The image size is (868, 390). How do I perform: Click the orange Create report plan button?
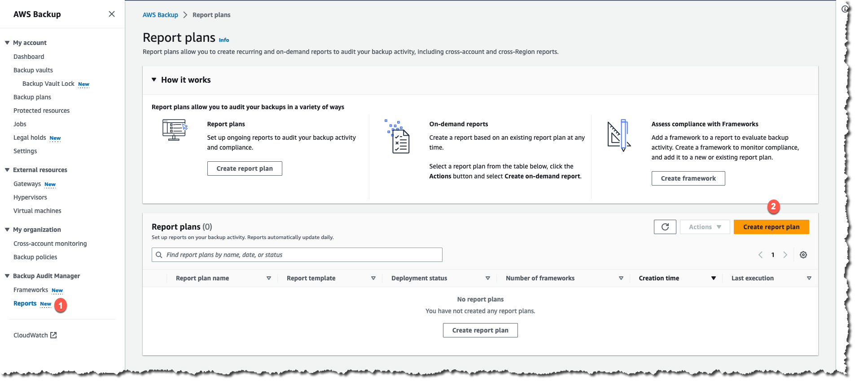(x=771, y=227)
